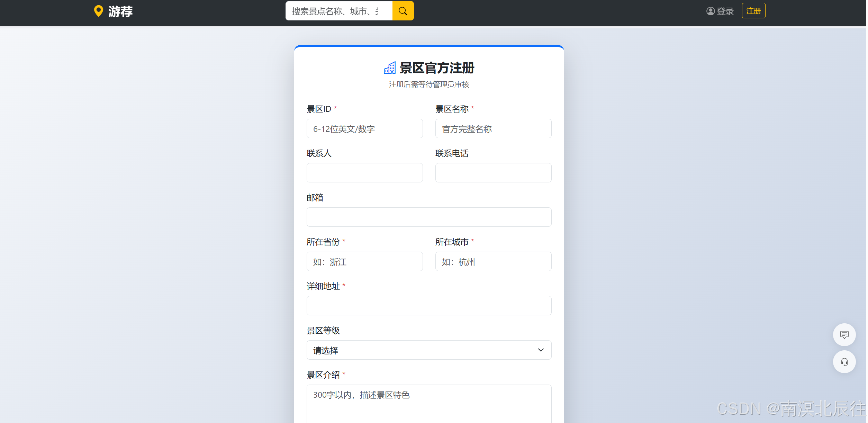Focus the 景区介绍 text area

[429, 404]
